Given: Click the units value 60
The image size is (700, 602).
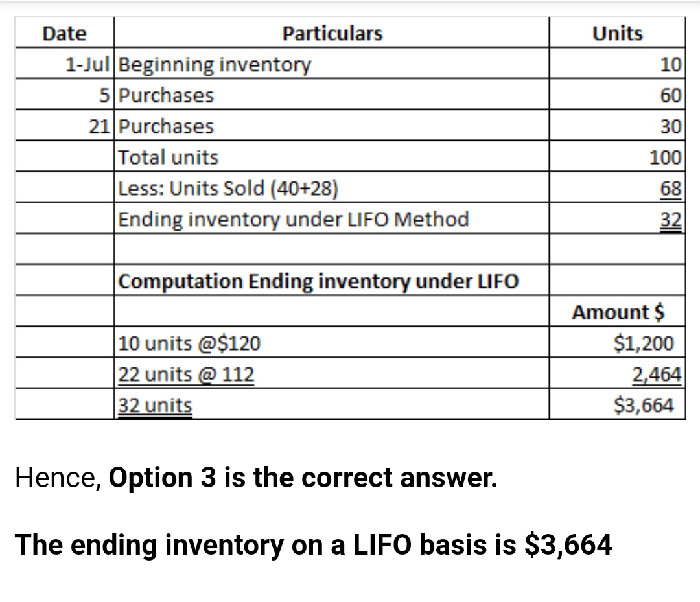Looking at the screenshot, I should 671,96.
